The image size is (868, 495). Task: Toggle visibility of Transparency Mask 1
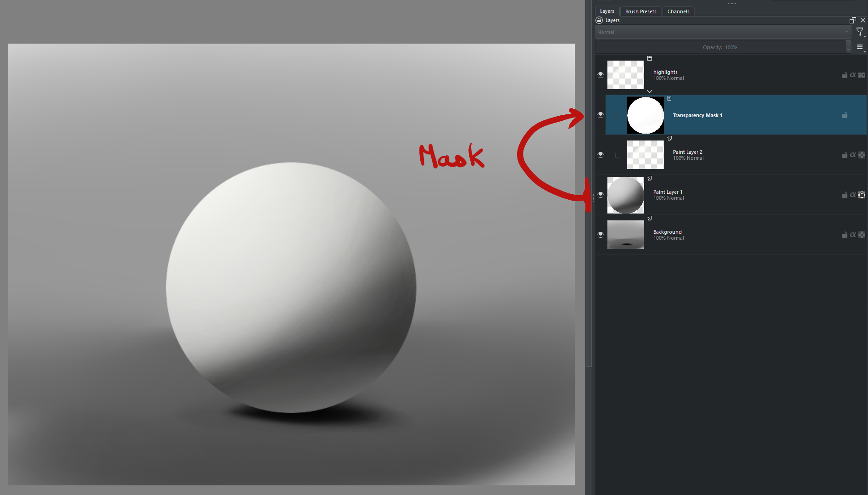[600, 115]
